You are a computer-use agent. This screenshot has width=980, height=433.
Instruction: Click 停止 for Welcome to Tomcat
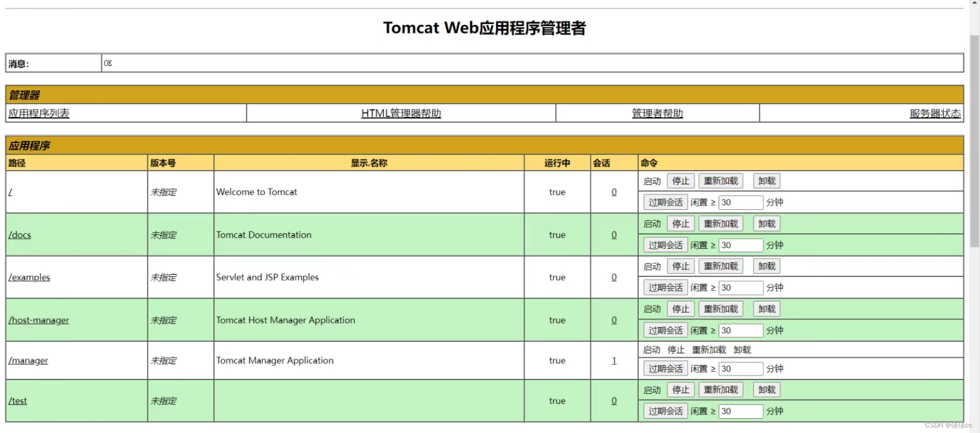click(681, 181)
